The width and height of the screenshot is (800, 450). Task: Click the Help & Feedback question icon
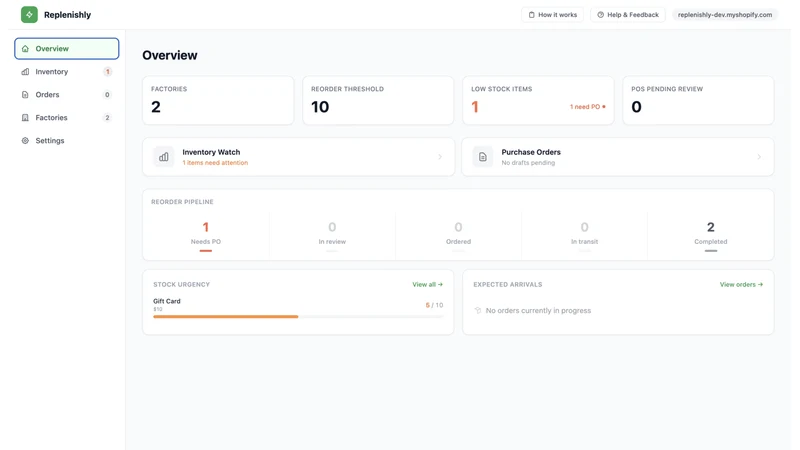601,15
